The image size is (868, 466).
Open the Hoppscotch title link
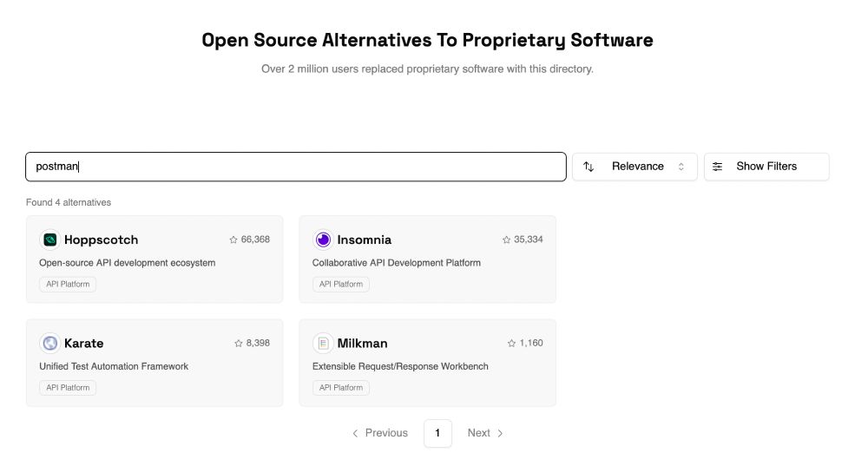point(101,240)
